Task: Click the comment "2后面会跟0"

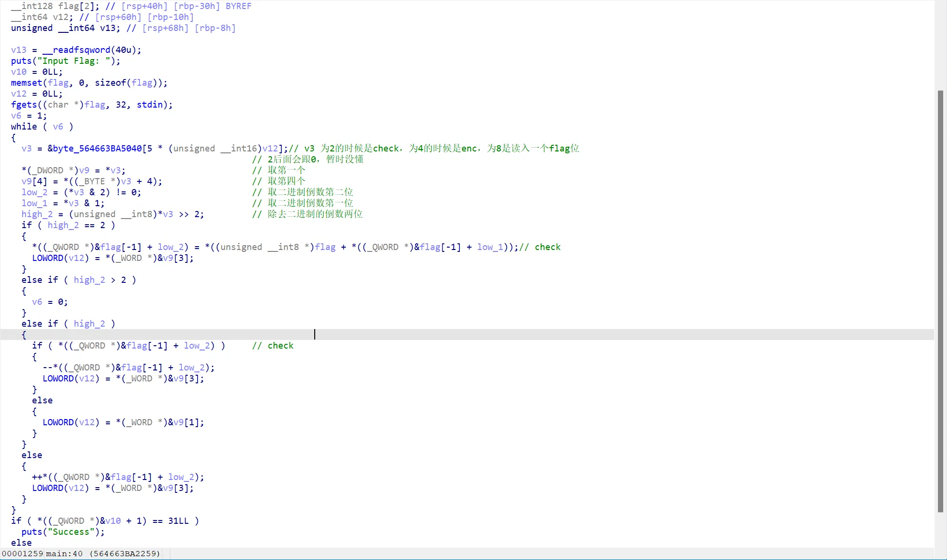Action: [291, 160]
